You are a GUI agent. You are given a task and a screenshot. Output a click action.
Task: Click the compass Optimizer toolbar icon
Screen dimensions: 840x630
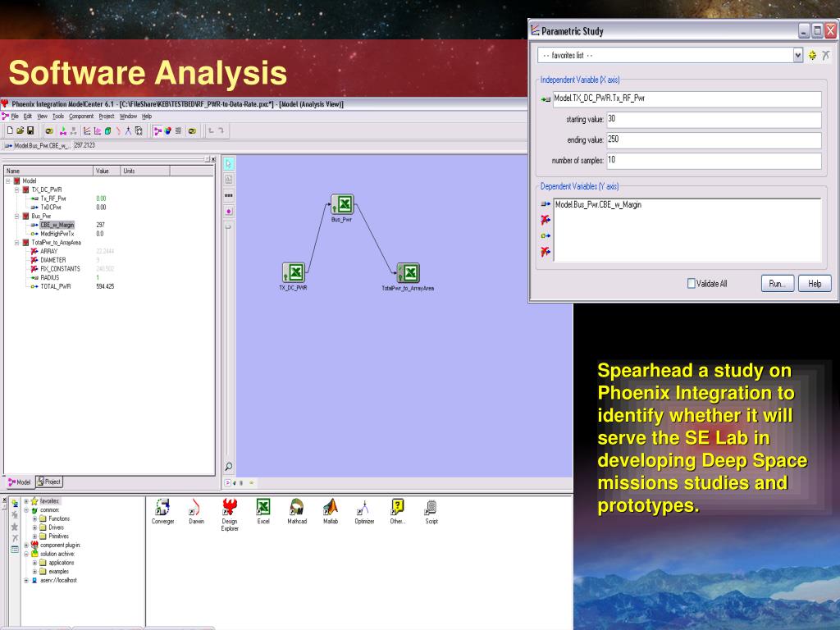pos(128,130)
